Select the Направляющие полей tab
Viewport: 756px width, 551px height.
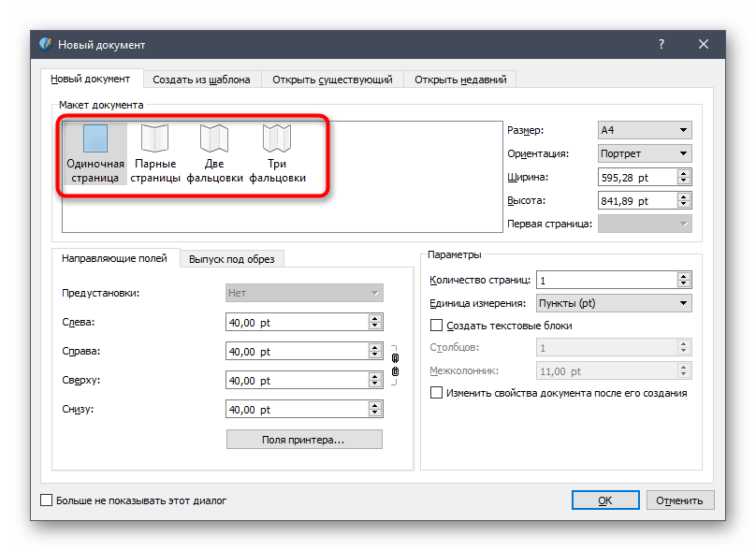pos(114,258)
